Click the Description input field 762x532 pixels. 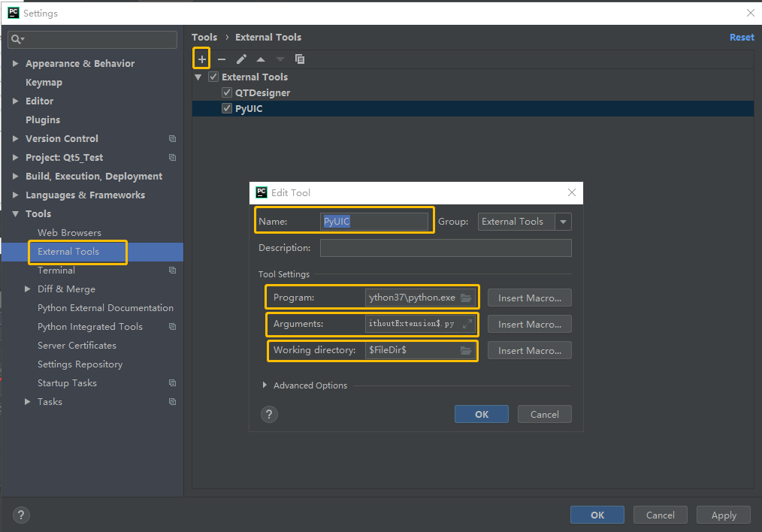tap(446, 248)
